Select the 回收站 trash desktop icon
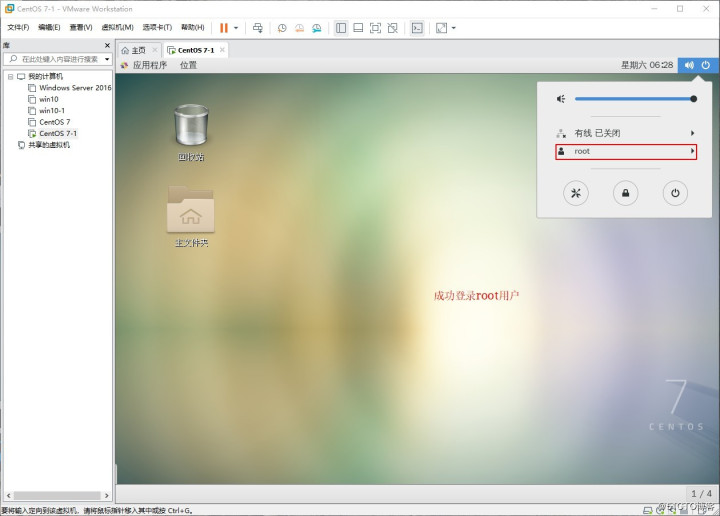This screenshot has height=516, width=720. point(191,133)
